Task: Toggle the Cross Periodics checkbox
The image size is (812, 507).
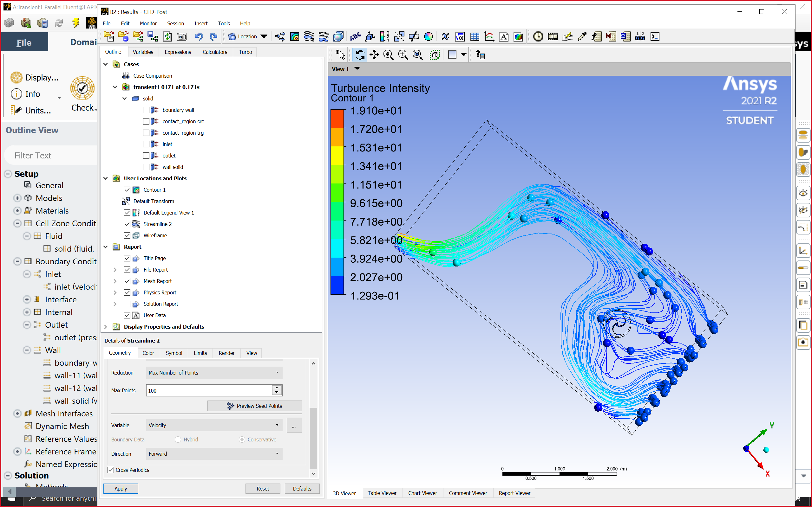Action: [x=111, y=470]
